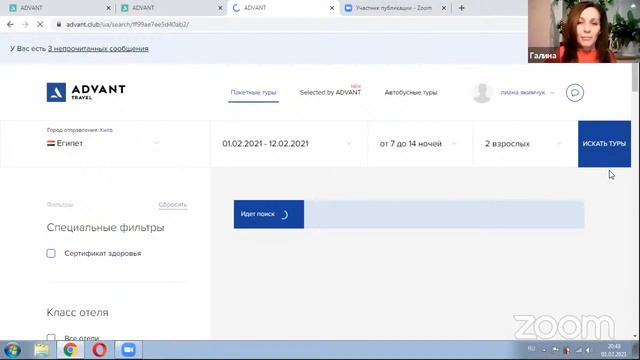This screenshot has width=640, height=360.
Task: Open the chat message bubble icon
Action: point(574,93)
